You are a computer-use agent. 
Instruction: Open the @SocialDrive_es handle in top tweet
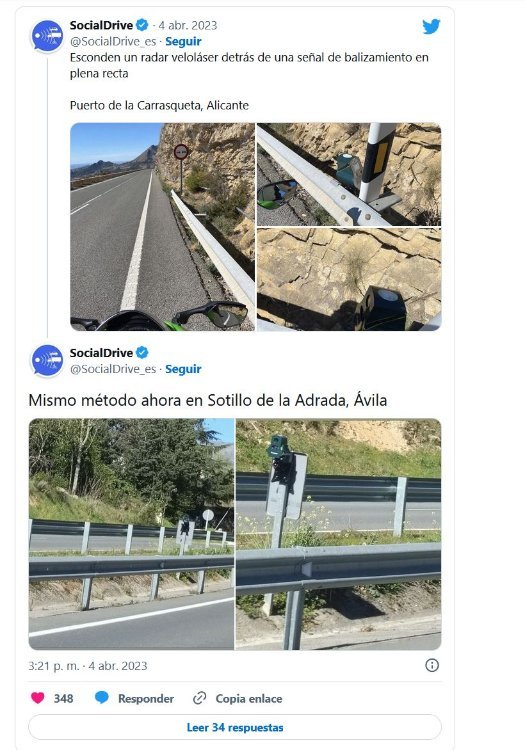(113, 42)
